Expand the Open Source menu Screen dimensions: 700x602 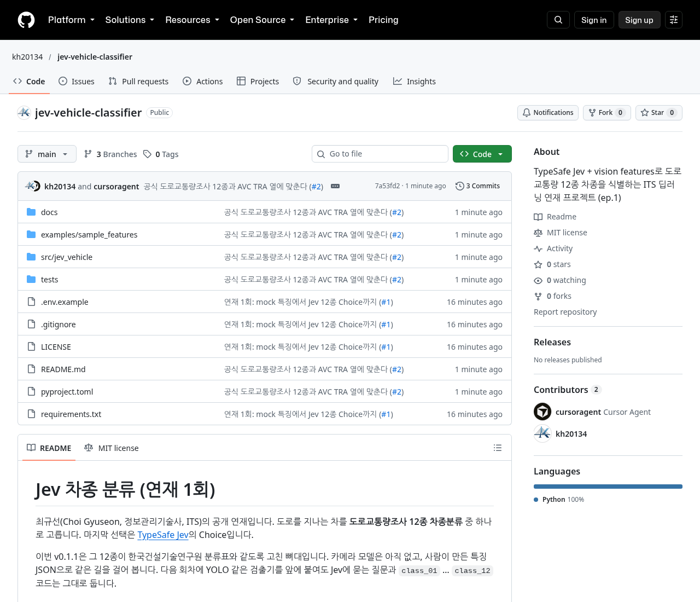point(262,20)
